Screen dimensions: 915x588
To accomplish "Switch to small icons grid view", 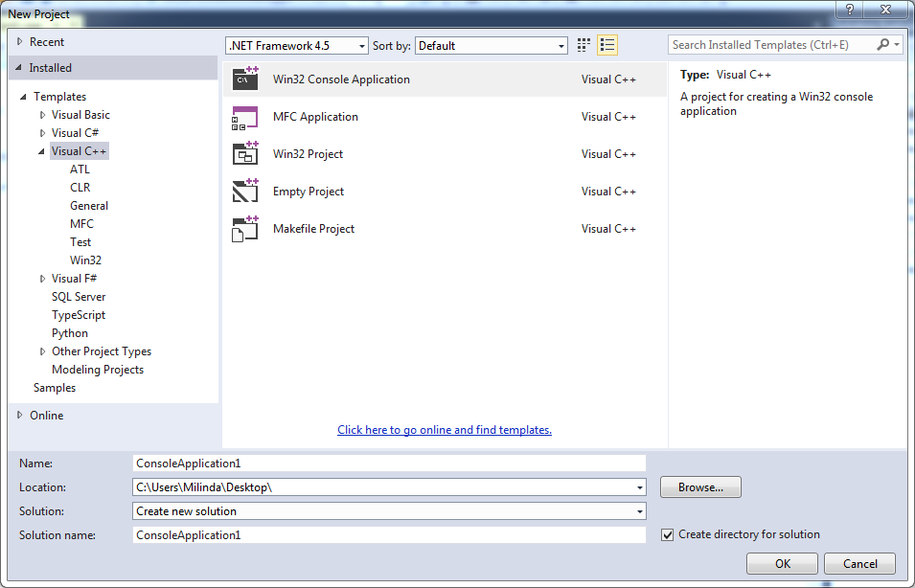I will pyautogui.click(x=583, y=46).
